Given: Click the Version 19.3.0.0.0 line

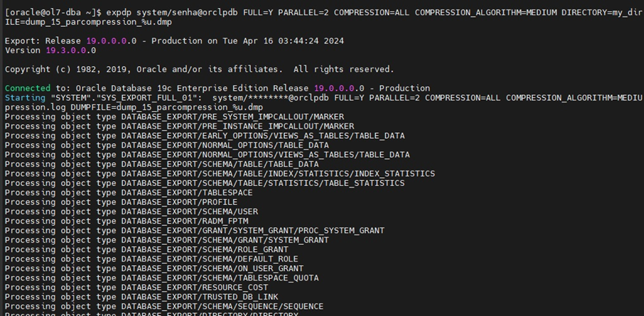Looking at the screenshot, I should tap(50, 50).
